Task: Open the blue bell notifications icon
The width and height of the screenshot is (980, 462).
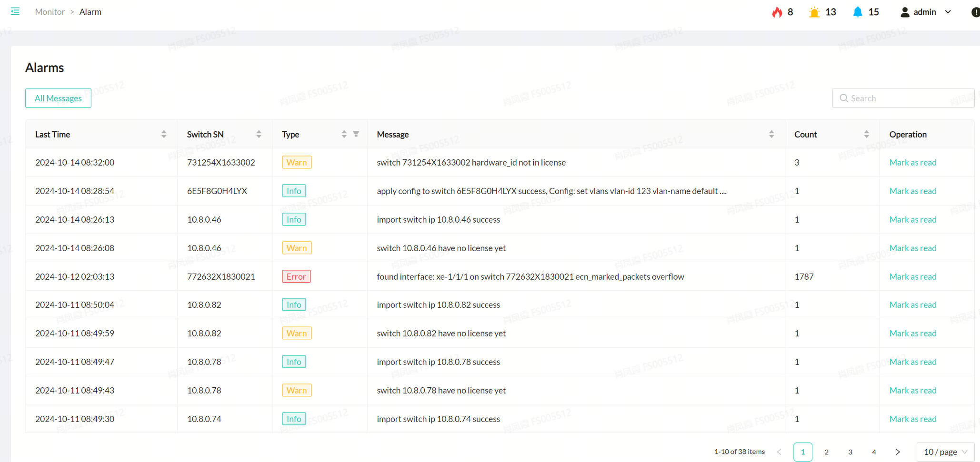Action: [x=857, y=12]
